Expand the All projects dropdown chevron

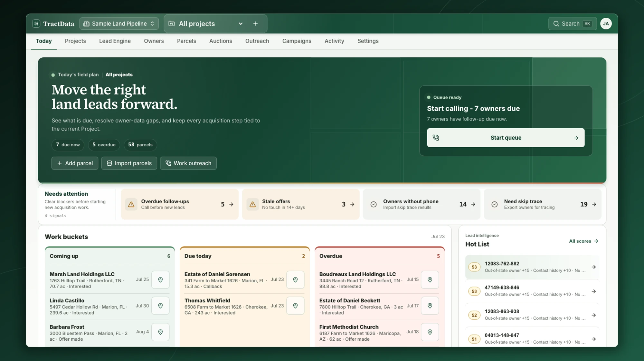point(241,24)
